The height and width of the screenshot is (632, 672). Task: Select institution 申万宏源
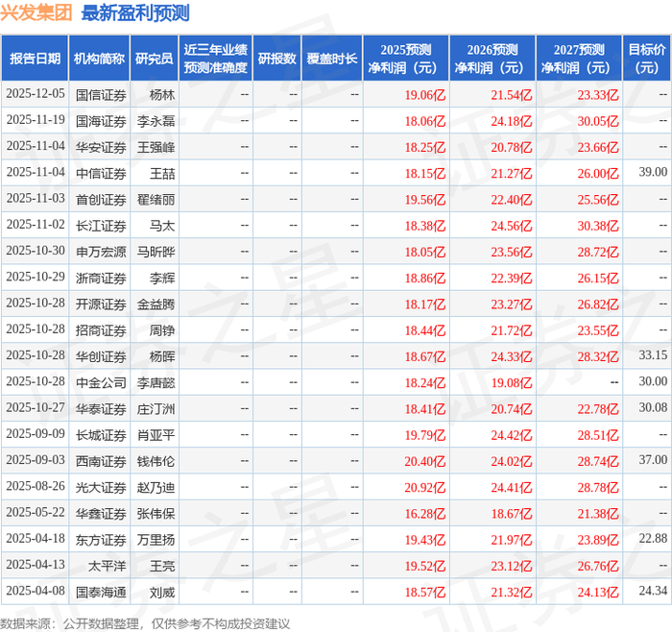pos(101,252)
